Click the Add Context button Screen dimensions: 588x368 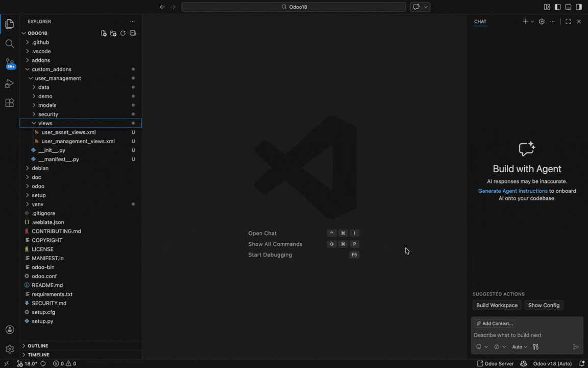[494, 324]
